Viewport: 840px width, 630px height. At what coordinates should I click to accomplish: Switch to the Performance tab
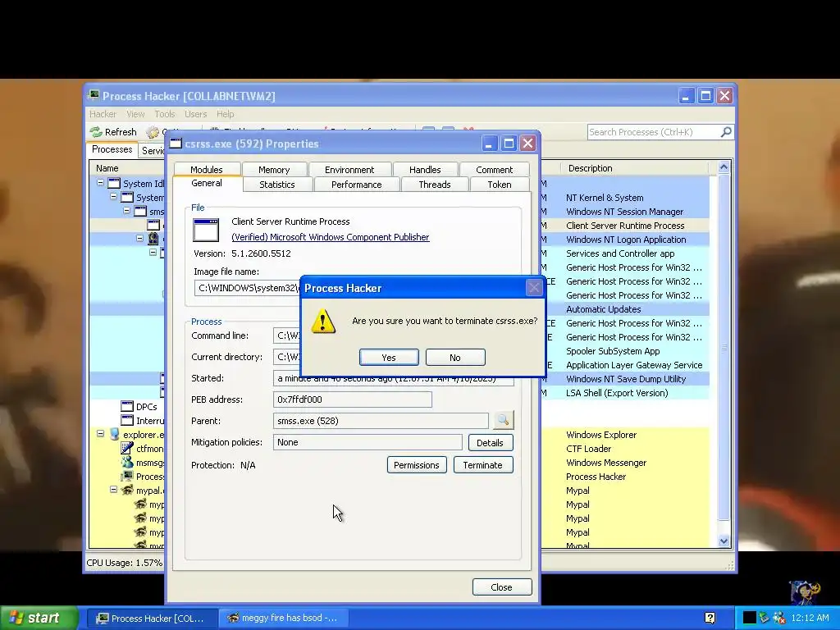[x=356, y=185]
